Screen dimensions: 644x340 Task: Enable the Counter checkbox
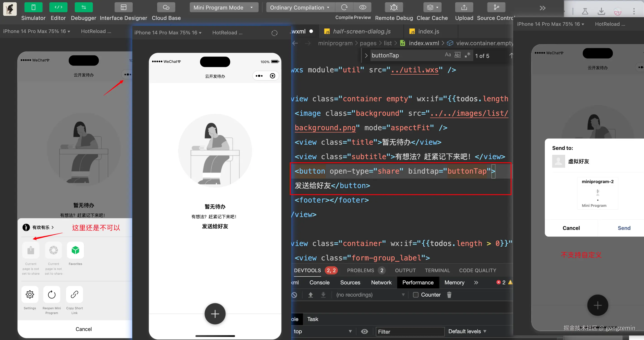coord(416,295)
